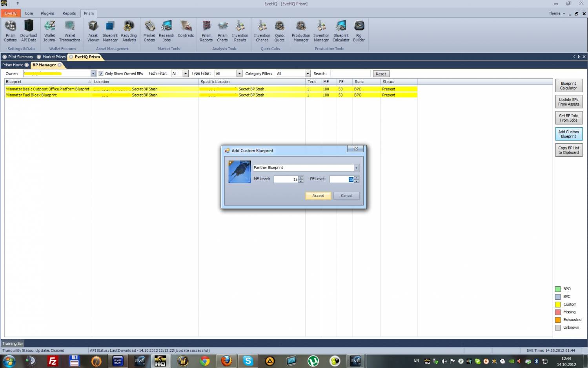The image size is (588, 368).
Task: Open the Rig Builder
Action: pos(359,31)
